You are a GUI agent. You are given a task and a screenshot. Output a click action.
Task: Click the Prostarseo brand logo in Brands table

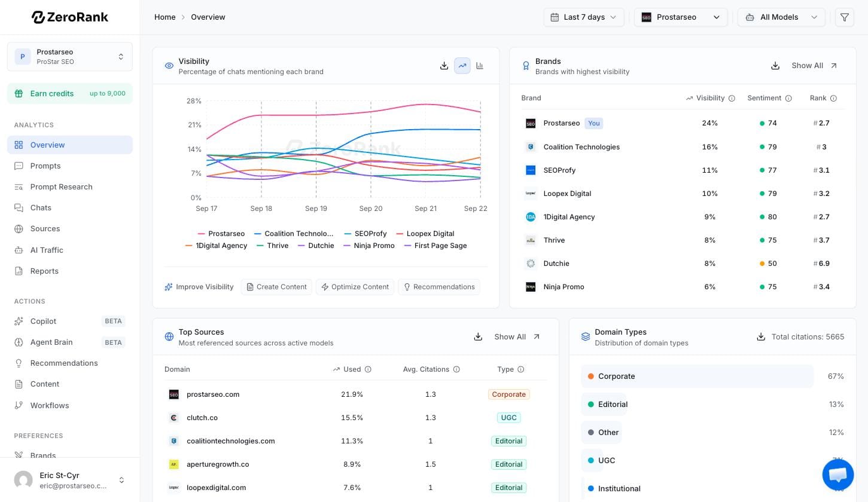[531, 123]
